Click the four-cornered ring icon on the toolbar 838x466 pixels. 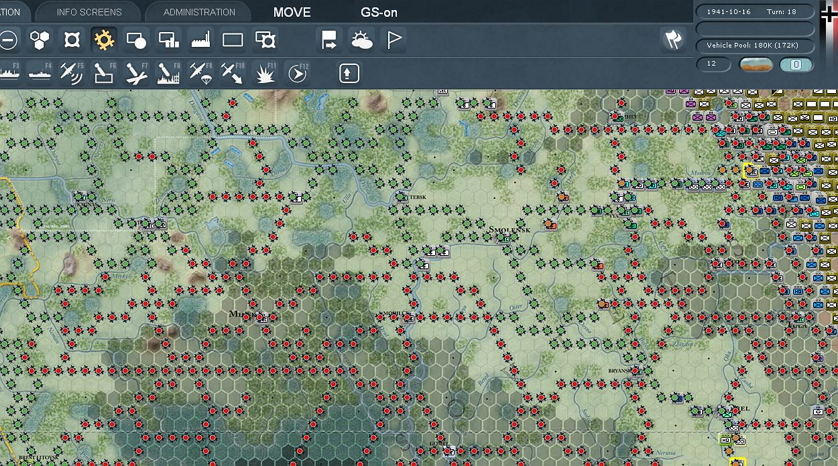72,40
